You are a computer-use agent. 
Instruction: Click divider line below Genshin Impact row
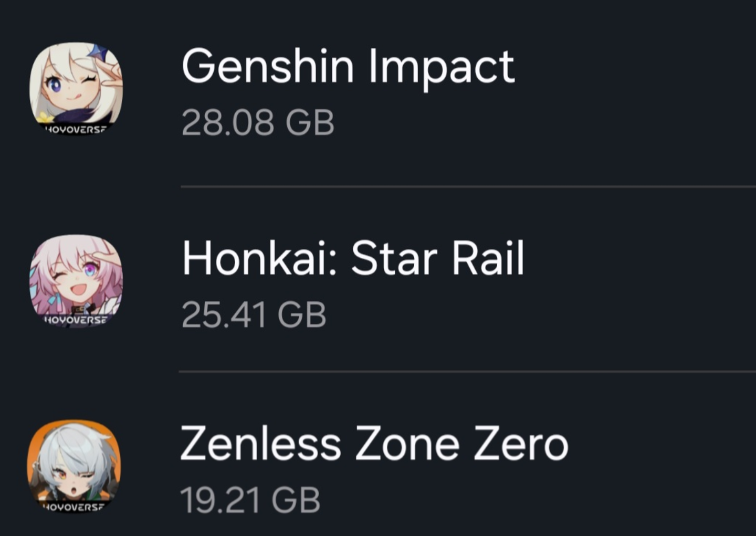click(x=467, y=186)
